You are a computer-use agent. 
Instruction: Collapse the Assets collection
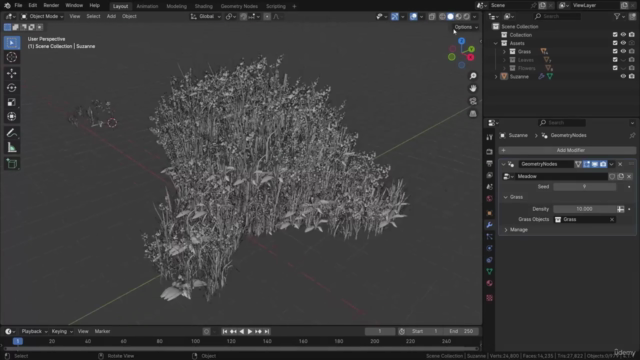(496, 43)
